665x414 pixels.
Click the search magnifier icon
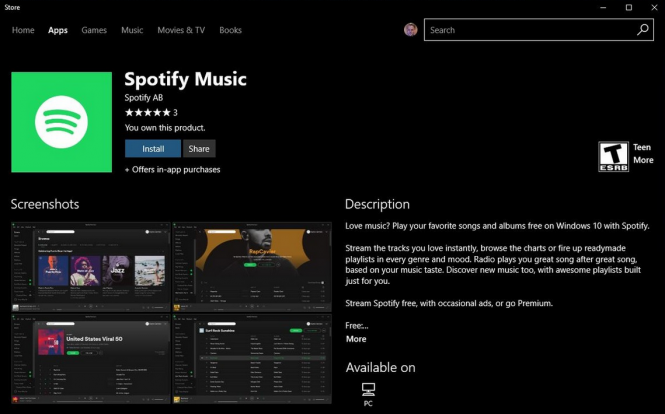tap(643, 30)
